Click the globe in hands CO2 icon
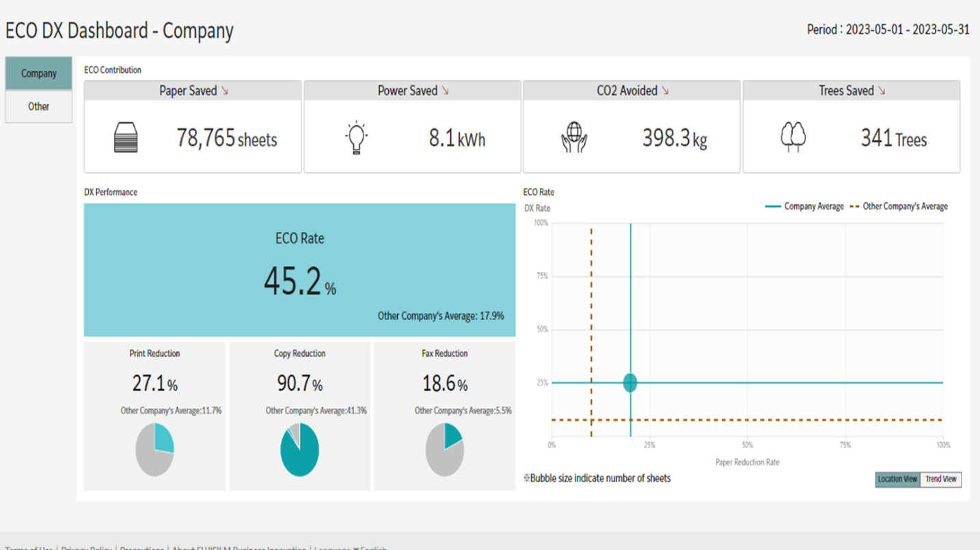Viewport: 980px width, 550px height. pyautogui.click(x=574, y=137)
